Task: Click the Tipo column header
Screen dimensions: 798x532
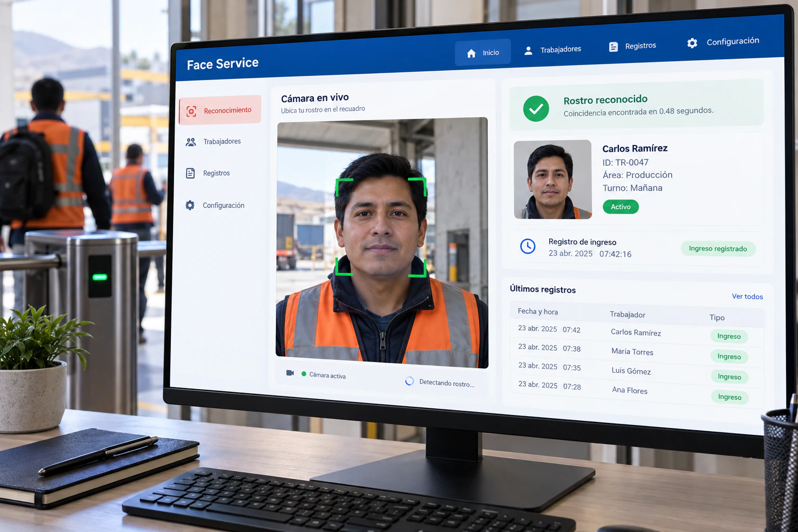Action: click(x=717, y=317)
